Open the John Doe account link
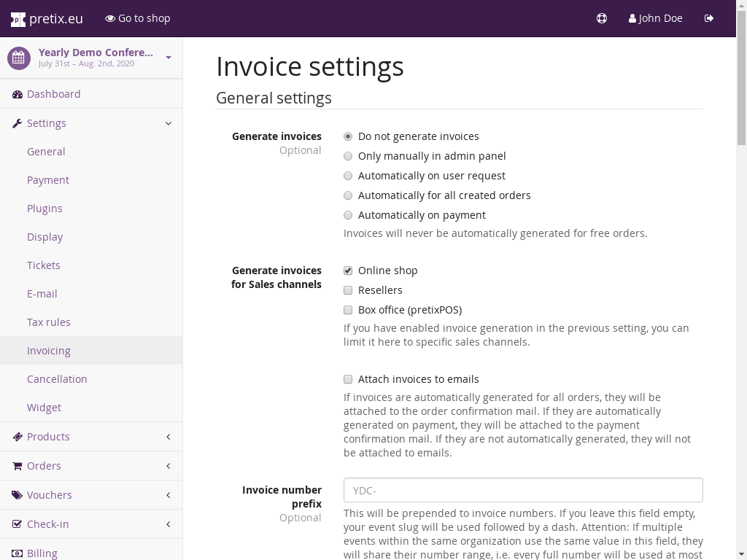This screenshot has width=747, height=560. 655,18
